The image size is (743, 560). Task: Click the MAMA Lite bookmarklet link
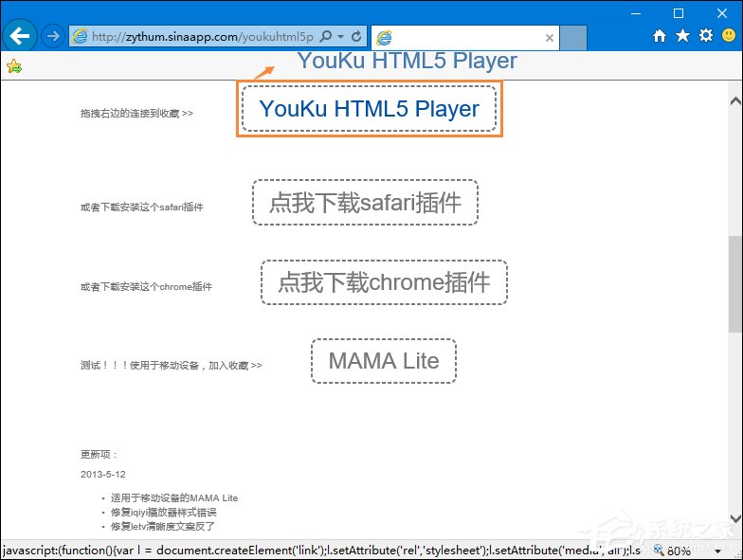384,360
